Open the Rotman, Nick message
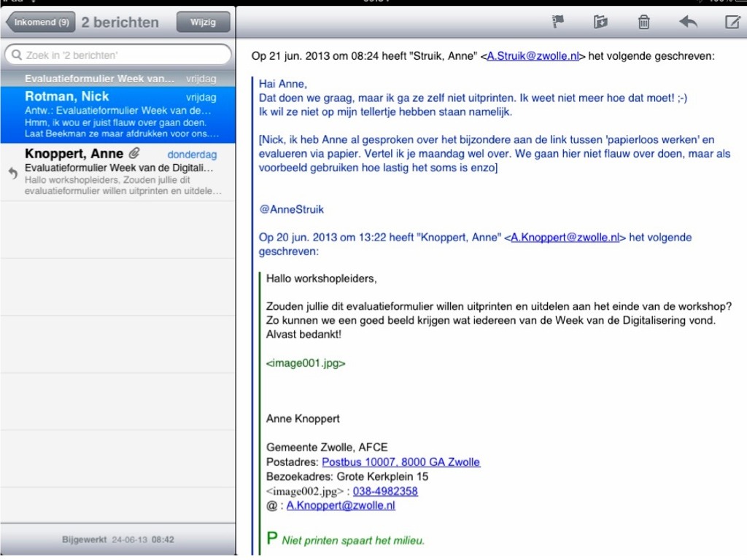The width and height of the screenshot is (747, 560). [118, 115]
